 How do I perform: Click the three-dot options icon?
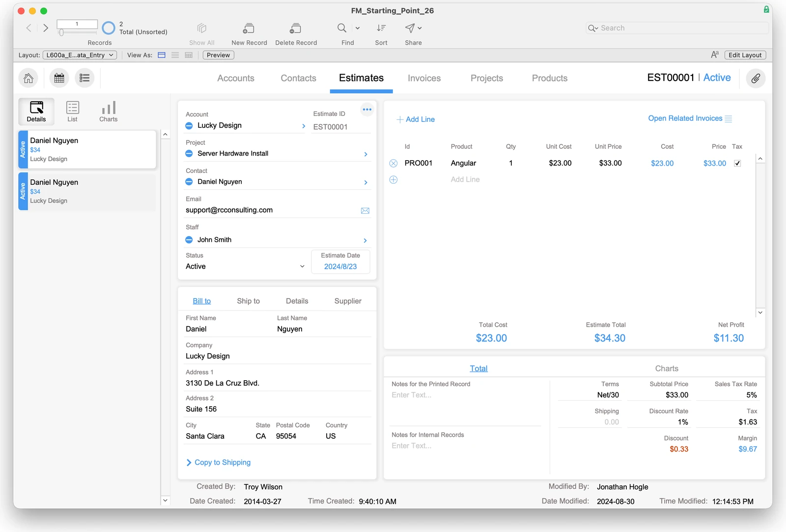367,110
